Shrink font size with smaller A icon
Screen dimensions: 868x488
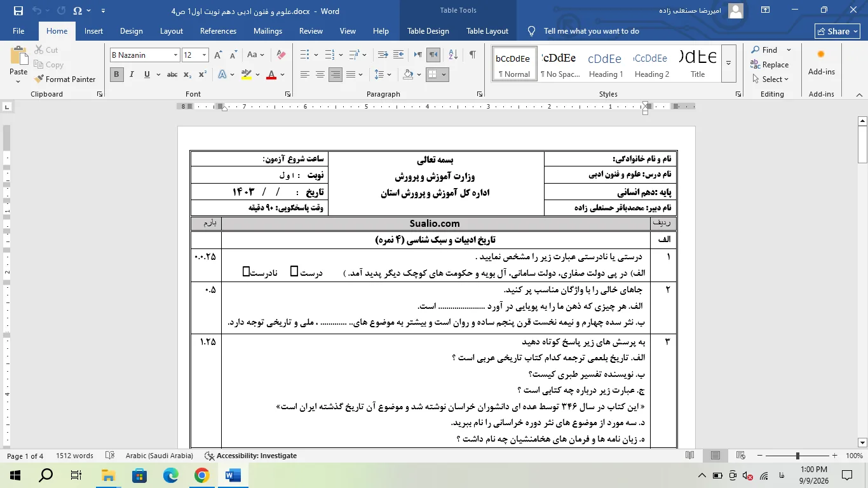(233, 55)
